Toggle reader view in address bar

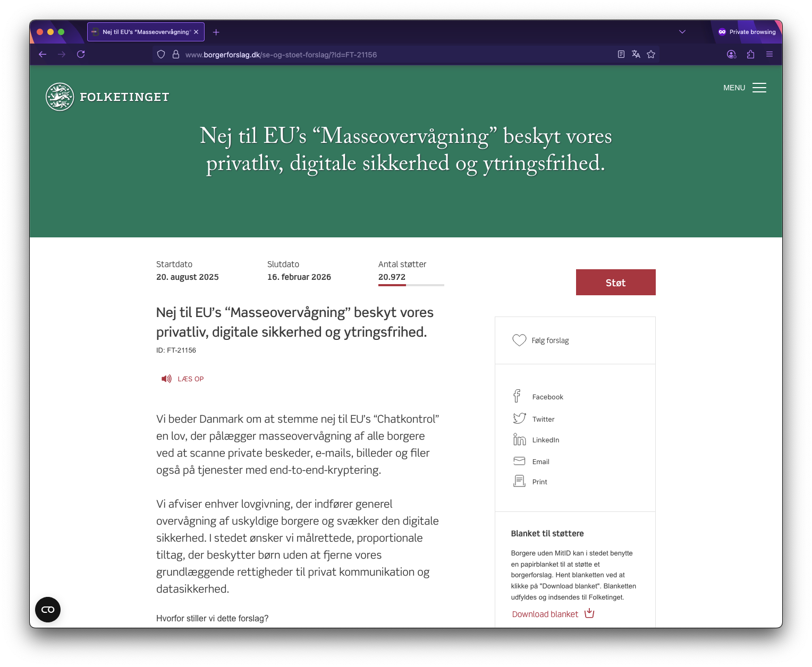[621, 54]
